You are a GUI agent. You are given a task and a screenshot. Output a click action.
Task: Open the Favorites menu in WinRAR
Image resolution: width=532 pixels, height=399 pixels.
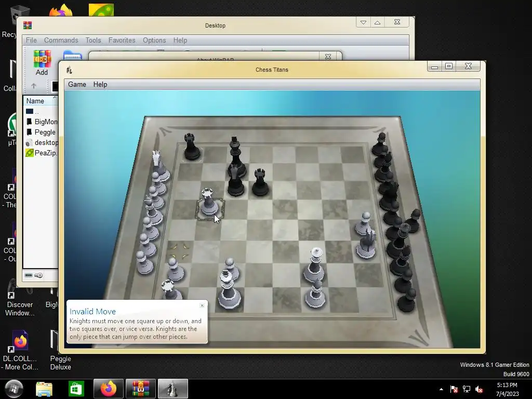tap(122, 41)
